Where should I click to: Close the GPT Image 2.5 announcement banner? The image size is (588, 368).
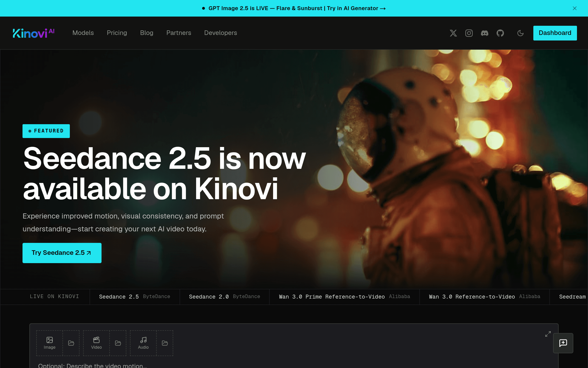(x=575, y=8)
